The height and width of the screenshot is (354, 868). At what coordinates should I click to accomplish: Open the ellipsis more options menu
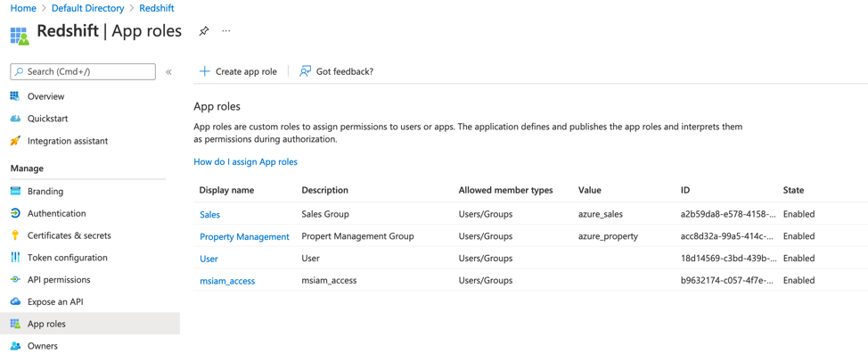[225, 31]
